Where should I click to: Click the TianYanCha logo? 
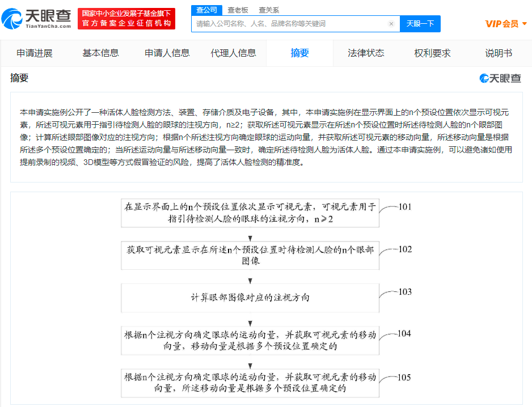click(36, 19)
